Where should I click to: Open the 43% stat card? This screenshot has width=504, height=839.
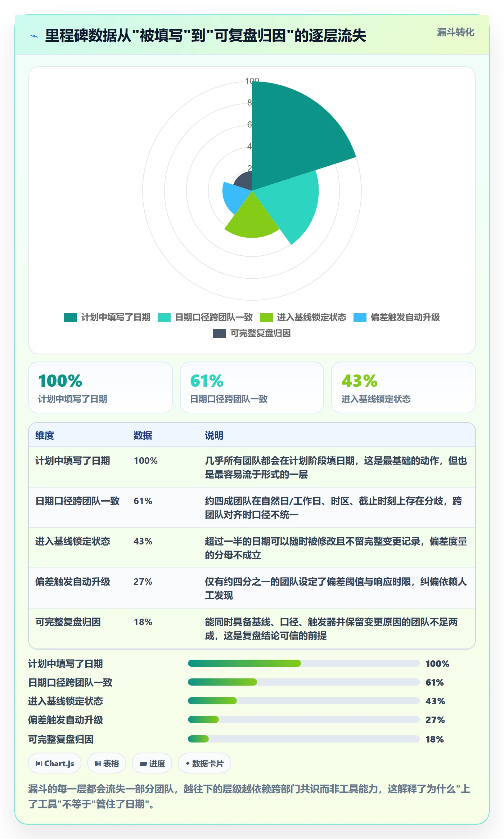404,387
